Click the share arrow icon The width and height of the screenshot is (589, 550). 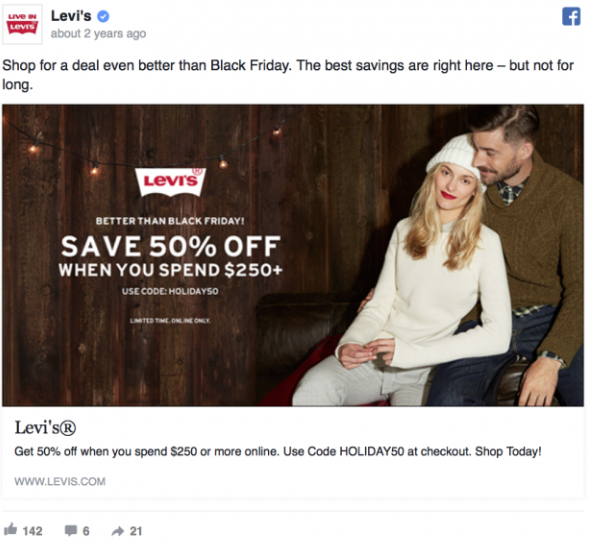point(118,531)
